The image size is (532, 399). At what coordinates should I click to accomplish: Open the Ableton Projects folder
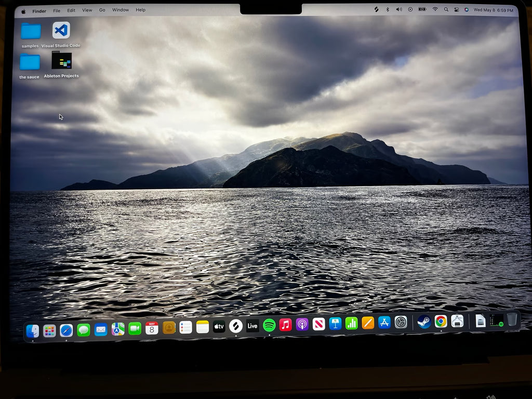pyautogui.click(x=62, y=62)
